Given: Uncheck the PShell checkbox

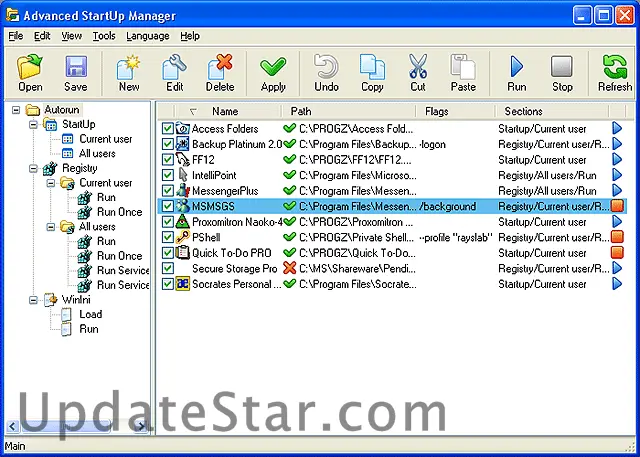Looking at the screenshot, I should (x=167, y=237).
